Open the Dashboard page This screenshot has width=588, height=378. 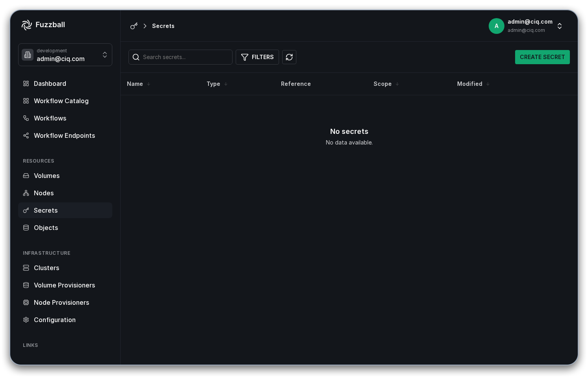65,83
